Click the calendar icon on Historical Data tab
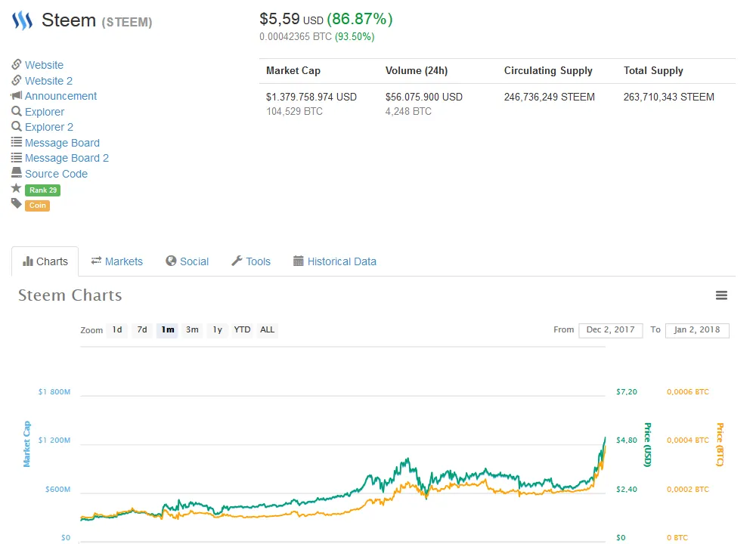 coord(299,261)
